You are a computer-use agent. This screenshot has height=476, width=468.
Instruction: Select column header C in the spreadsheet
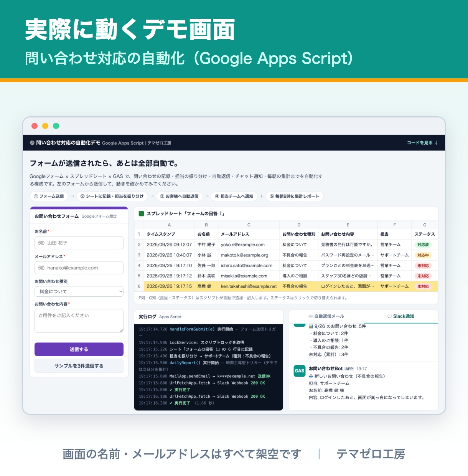pyautogui.click(x=249, y=225)
